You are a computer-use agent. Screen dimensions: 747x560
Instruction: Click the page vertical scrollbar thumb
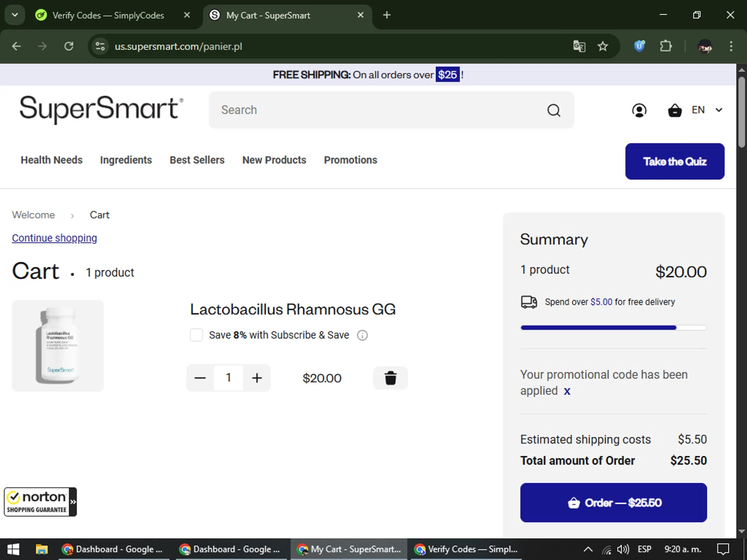742,112
